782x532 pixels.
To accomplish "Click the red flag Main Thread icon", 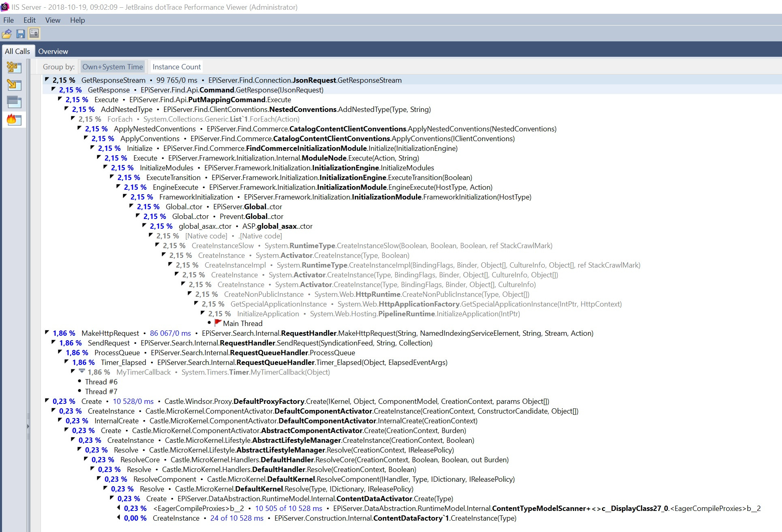I will point(218,323).
